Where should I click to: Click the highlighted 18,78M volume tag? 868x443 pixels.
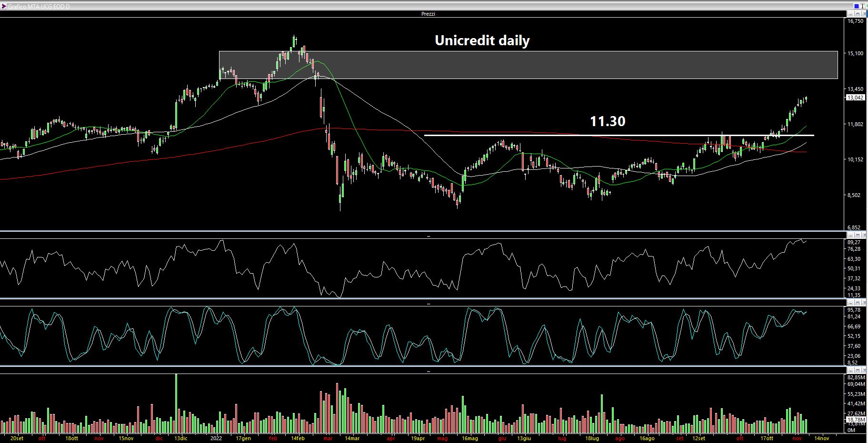(x=856, y=420)
